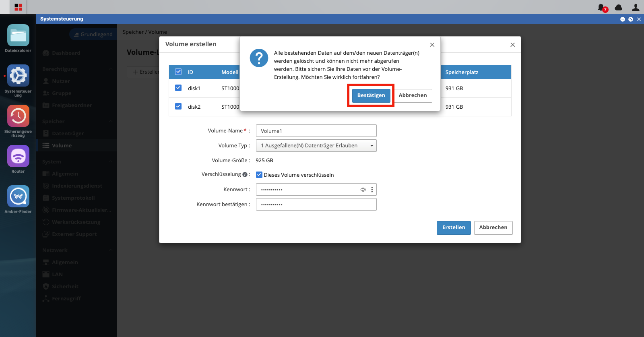Collapse the System section chevron

tap(111, 161)
